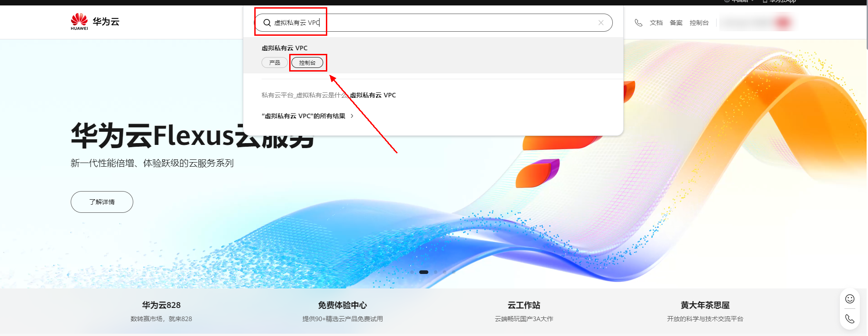Viewport: 868px width, 336px height.
Task: Click the 控制台 pill under the VPC suggestion
Action: [x=307, y=62]
